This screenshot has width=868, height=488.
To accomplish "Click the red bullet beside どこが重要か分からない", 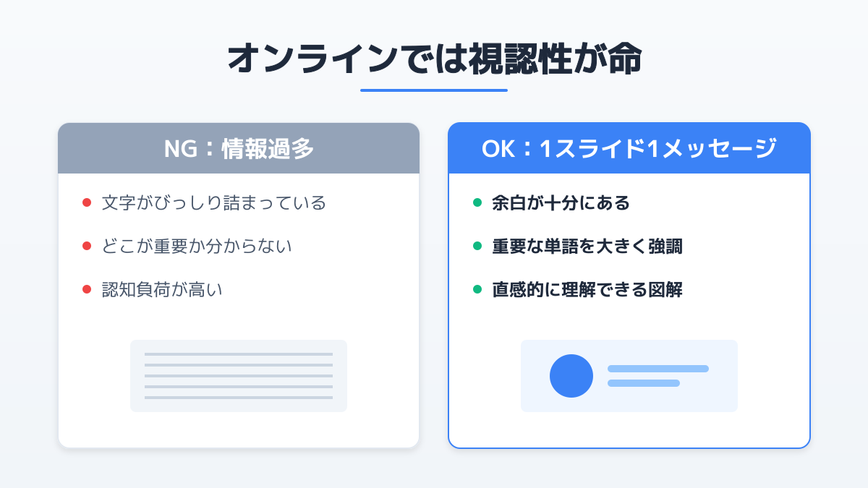I will click(87, 246).
